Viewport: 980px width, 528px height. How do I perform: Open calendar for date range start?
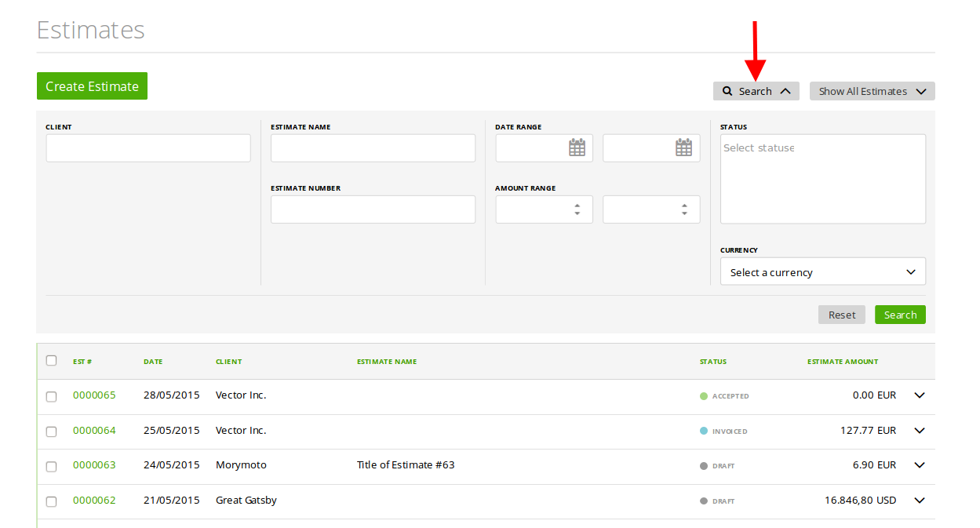click(x=577, y=147)
